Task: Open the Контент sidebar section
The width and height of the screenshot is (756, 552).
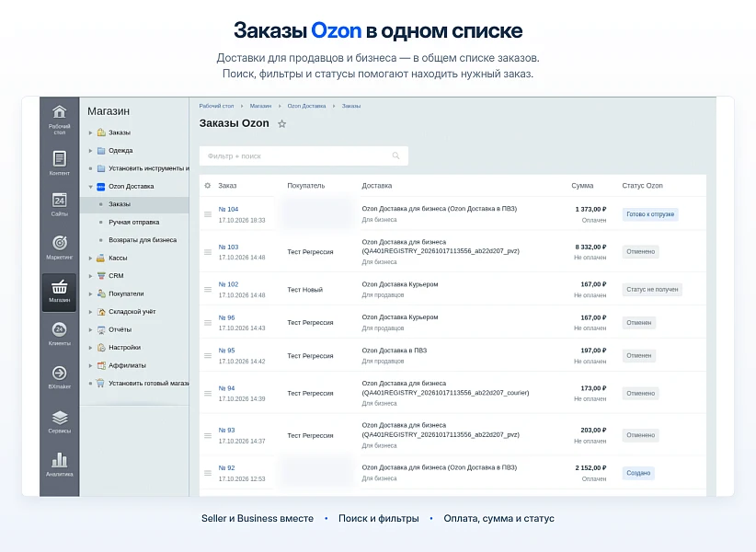Action: coord(59,163)
